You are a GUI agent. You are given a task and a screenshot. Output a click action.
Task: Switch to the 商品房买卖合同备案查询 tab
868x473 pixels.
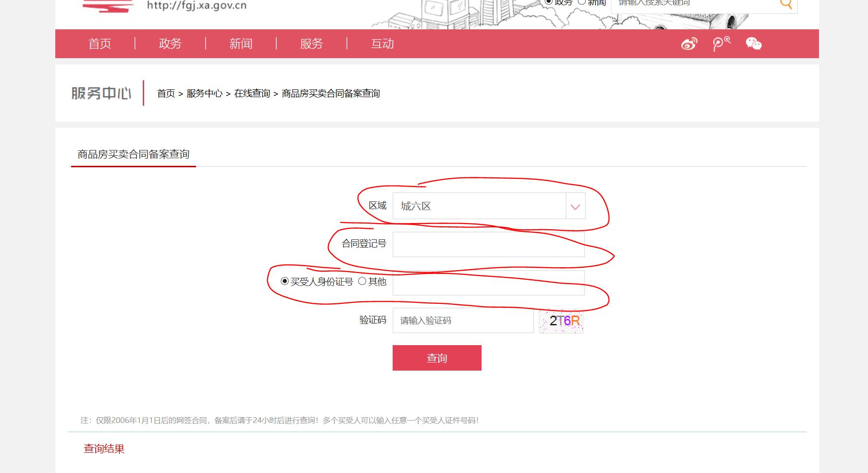coord(133,154)
